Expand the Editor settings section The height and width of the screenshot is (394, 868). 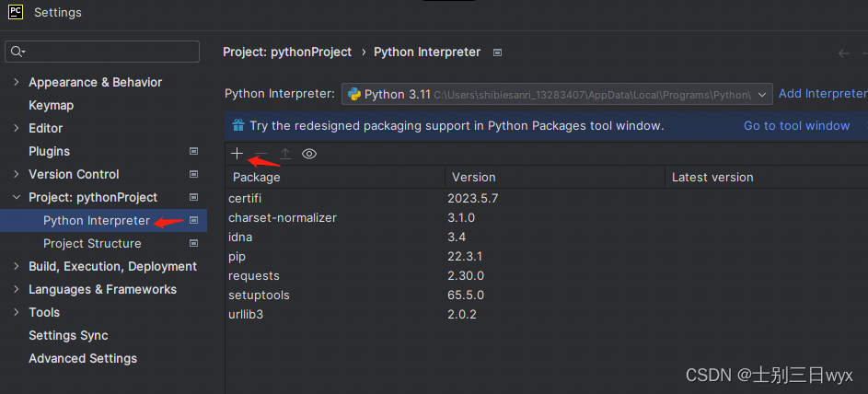[16, 128]
